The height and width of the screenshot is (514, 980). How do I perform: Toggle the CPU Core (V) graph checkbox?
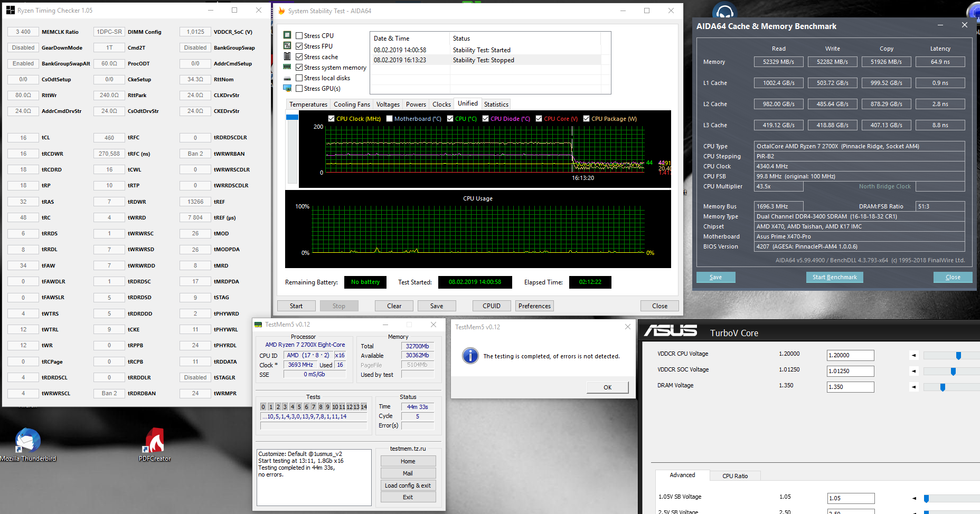[x=539, y=119]
